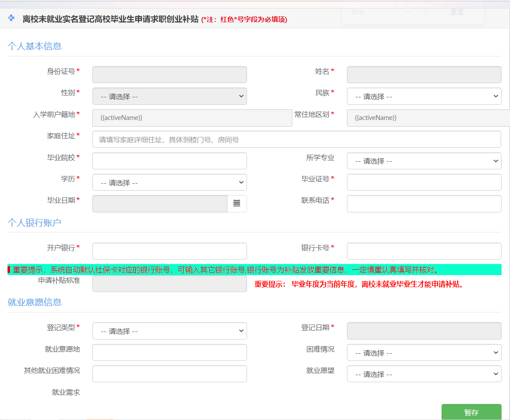The width and height of the screenshot is (510, 420).
Task: Expand the 困难情况 dropdown
Action: tap(424, 352)
